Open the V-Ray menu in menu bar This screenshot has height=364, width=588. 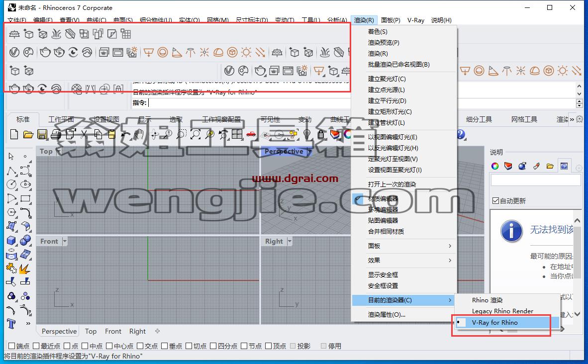pyautogui.click(x=416, y=20)
